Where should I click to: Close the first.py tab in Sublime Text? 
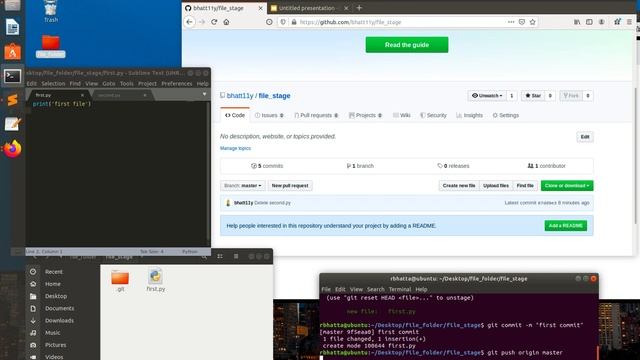click(82, 95)
